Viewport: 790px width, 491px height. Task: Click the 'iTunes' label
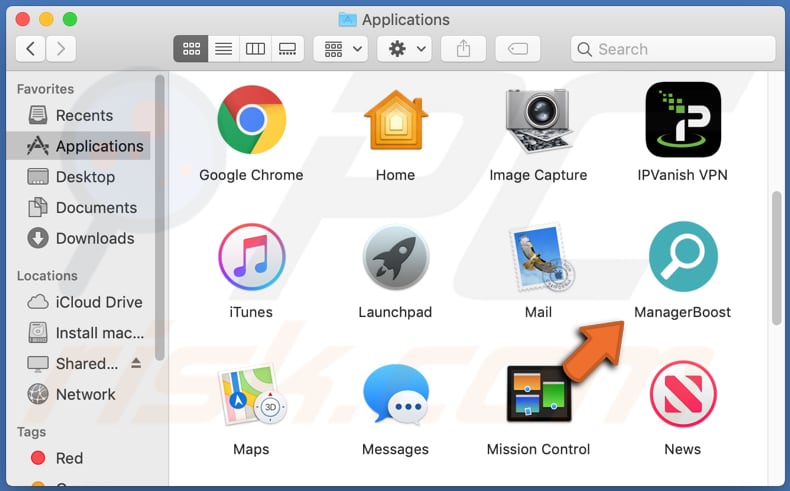[251, 312]
